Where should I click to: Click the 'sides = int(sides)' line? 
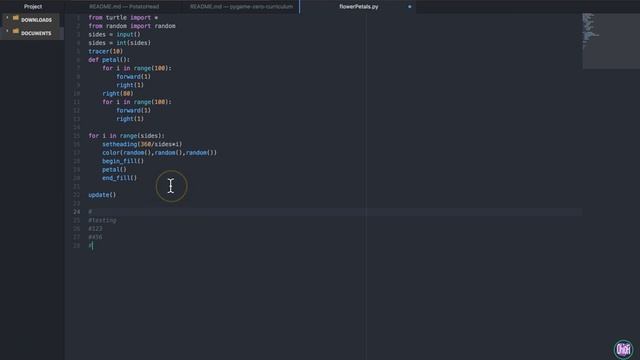coord(120,43)
